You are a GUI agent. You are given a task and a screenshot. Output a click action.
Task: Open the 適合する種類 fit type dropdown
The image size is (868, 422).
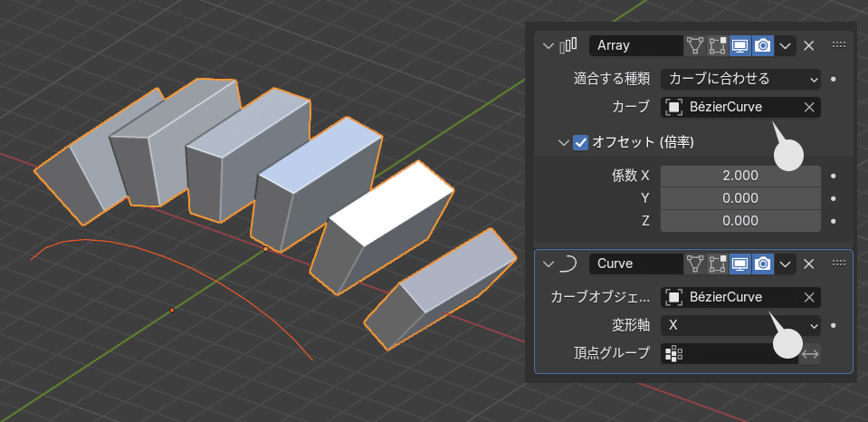pyautogui.click(x=740, y=79)
